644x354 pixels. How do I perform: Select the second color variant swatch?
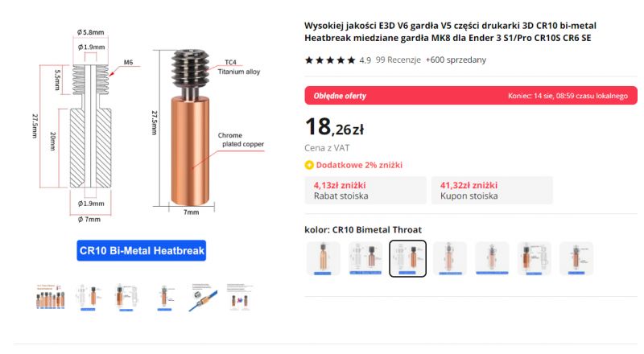point(365,259)
